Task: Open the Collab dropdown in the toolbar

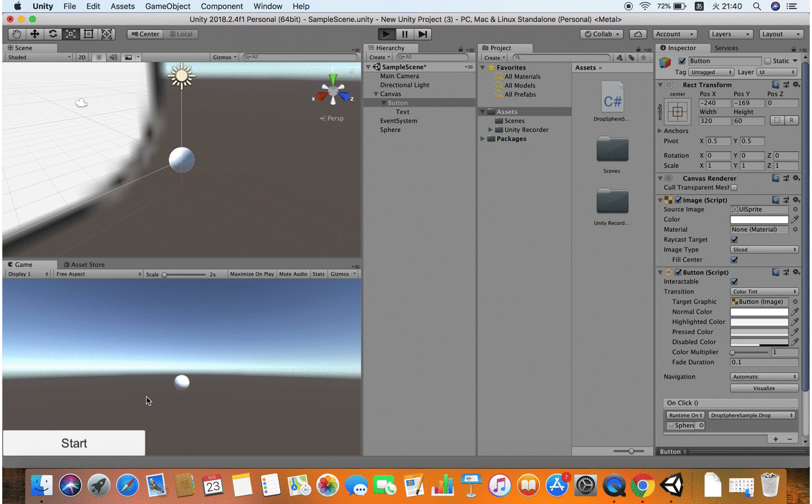Action: pyautogui.click(x=601, y=34)
